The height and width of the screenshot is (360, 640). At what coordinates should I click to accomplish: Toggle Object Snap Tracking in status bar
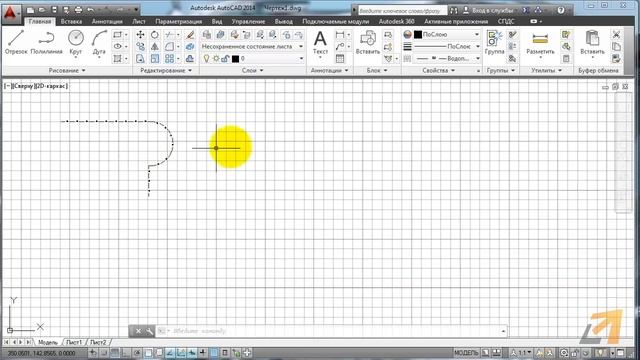(170, 353)
